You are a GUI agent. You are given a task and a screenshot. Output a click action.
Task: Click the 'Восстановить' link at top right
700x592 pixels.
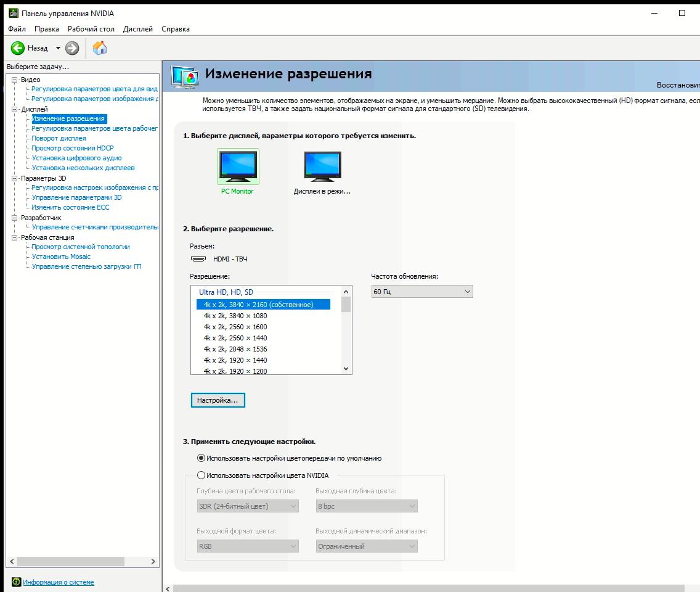click(678, 85)
